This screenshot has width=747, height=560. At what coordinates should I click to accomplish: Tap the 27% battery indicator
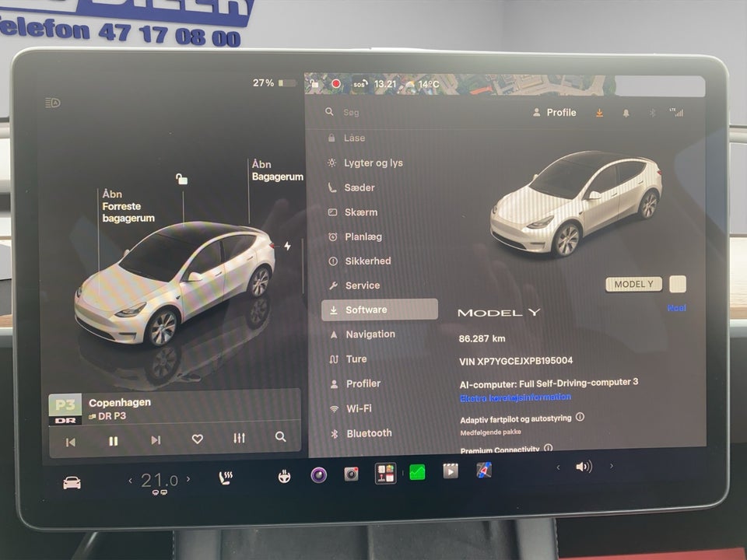tap(274, 83)
